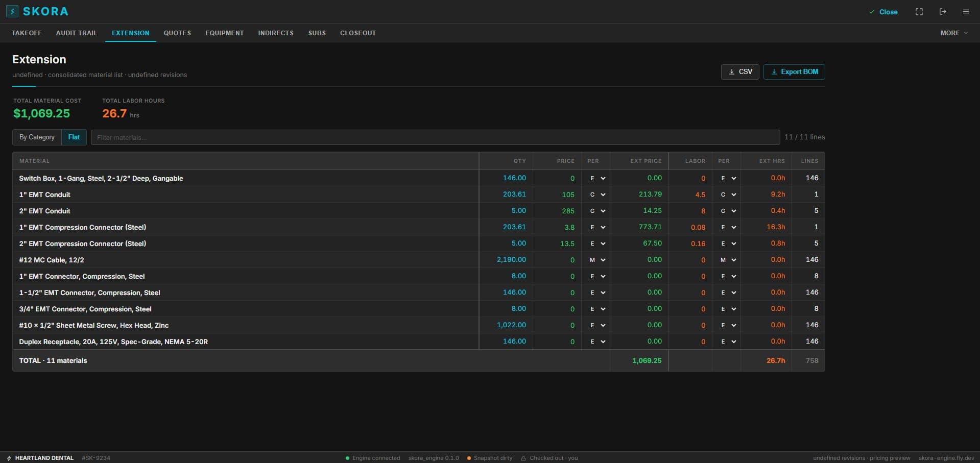980x463 pixels.
Task: Open price PER dropdown for 2" EMT Conduit
Action: tap(597, 211)
